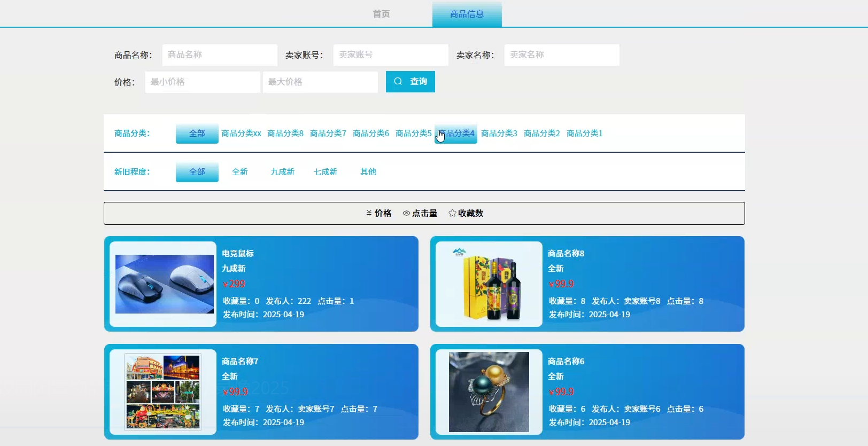Filter by 商品分类8
Image resolution: width=868 pixels, height=446 pixels.
coord(285,134)
